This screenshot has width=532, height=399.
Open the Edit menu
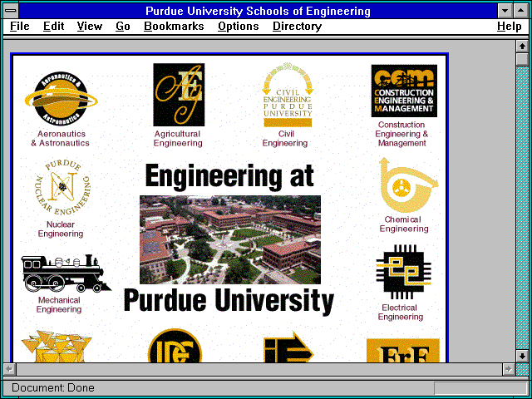tap(53, 27)
